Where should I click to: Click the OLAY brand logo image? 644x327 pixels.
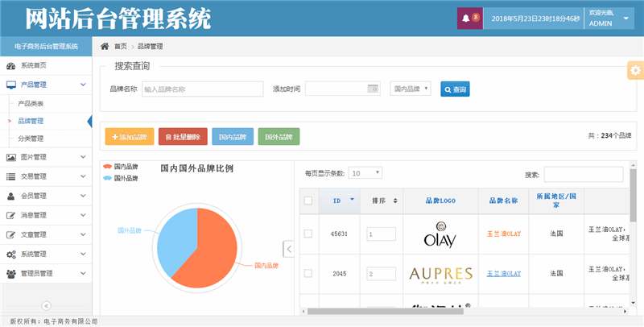pos(440,234)
